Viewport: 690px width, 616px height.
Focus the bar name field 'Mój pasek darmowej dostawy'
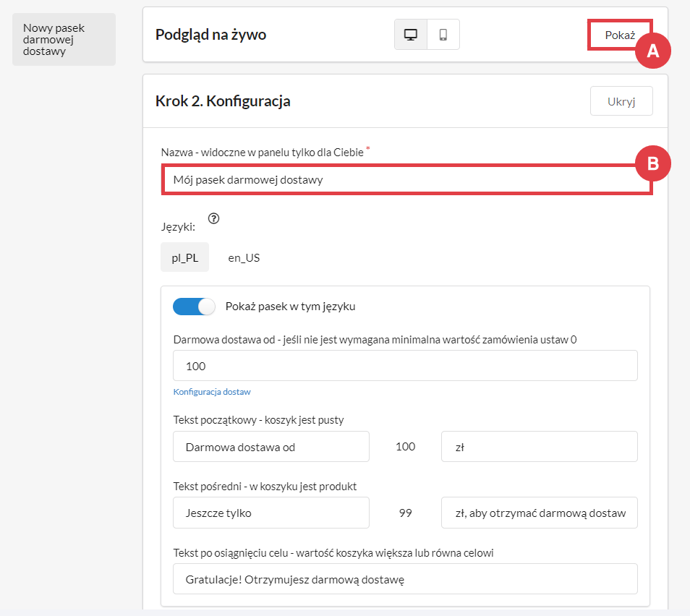406,180
